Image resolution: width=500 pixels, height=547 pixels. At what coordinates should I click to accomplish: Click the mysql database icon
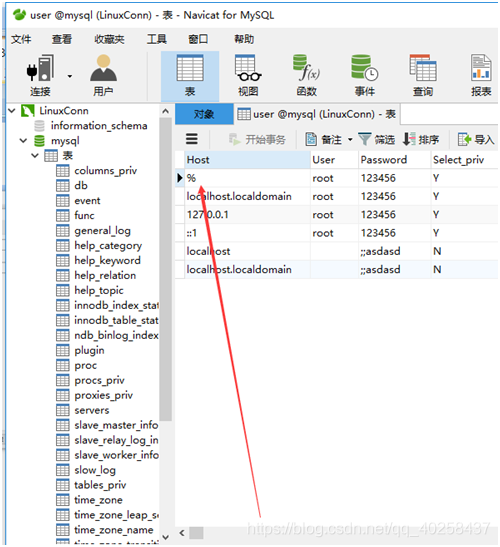39,141
